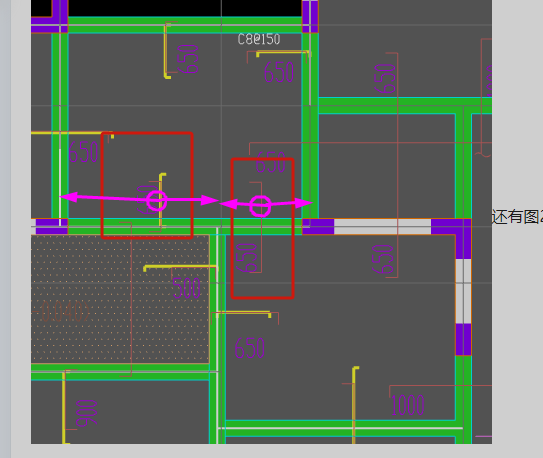Click the 500 dimension label
Image resolution: width=543 pixels, height=458 pixels.
186,288
